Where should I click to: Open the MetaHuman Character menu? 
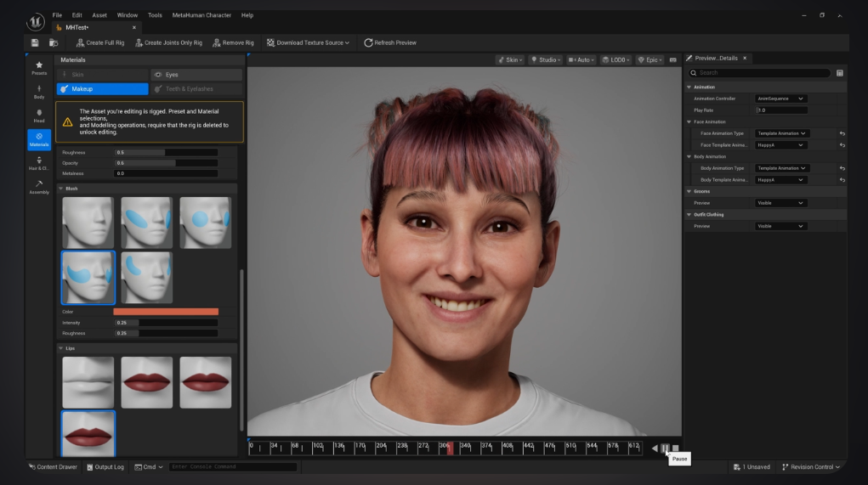click(201, 15)
